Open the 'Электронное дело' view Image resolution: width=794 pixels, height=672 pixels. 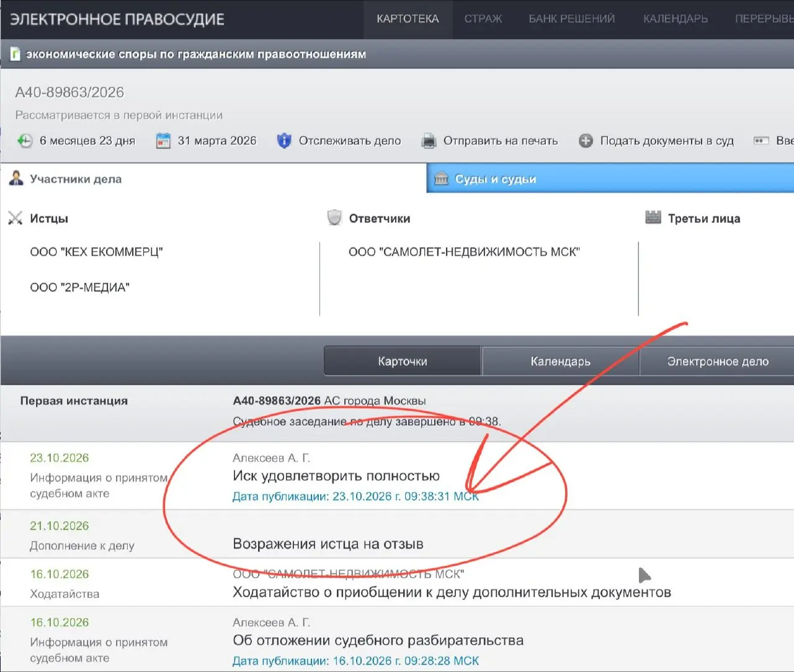point(718,361)
